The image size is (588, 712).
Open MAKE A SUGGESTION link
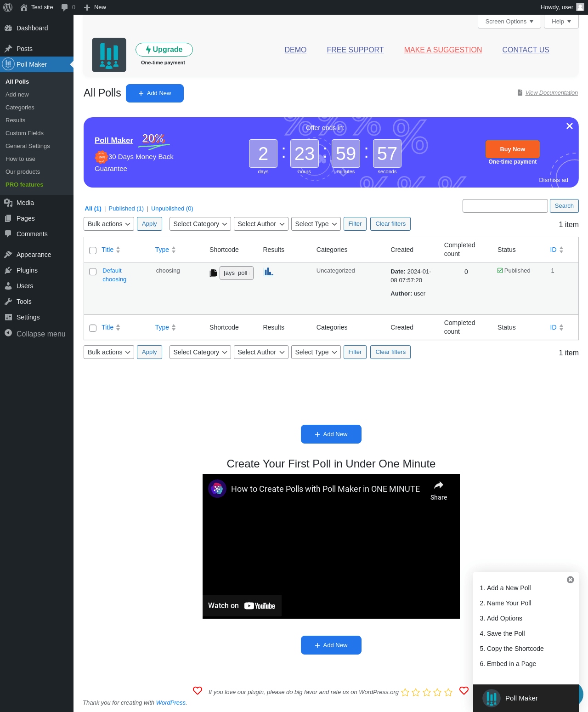tap(443, 50)
